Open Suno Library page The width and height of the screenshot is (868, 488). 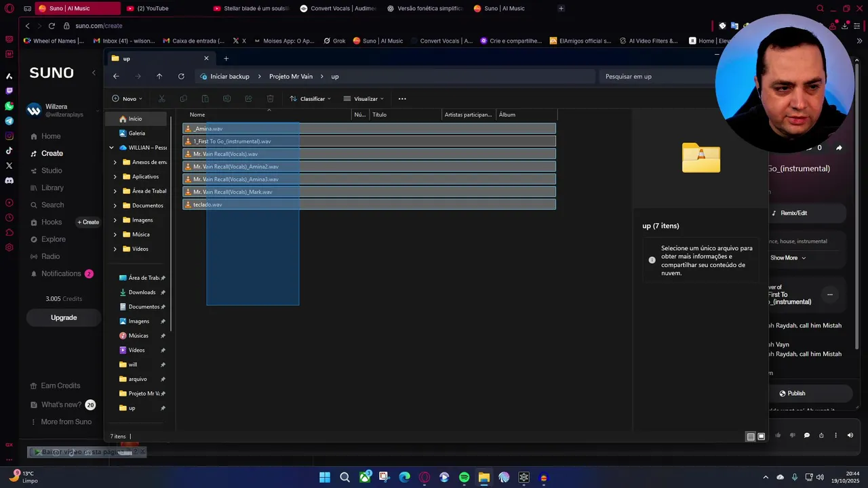[x=52, y=188]
